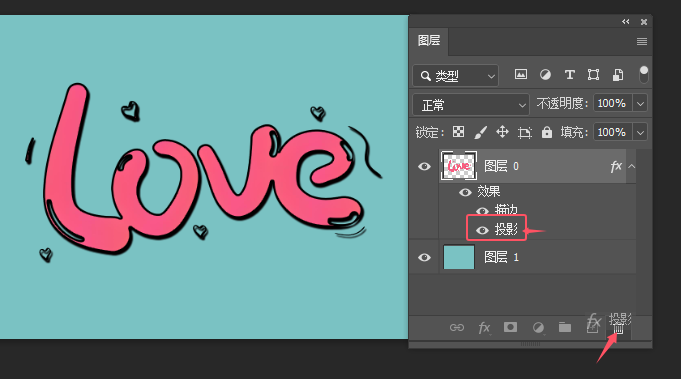
Task: Click the link layers chain icon
Action: [x=457, y=327]
